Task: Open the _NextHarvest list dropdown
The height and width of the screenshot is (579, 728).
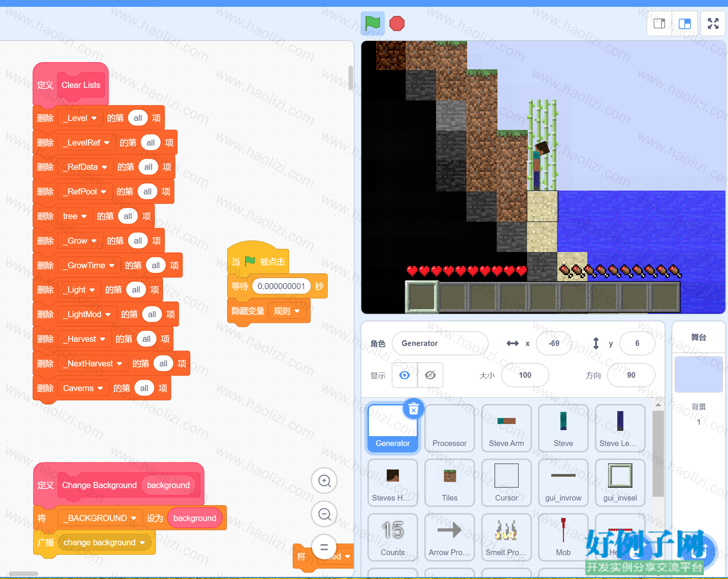Action: (93, 364)
